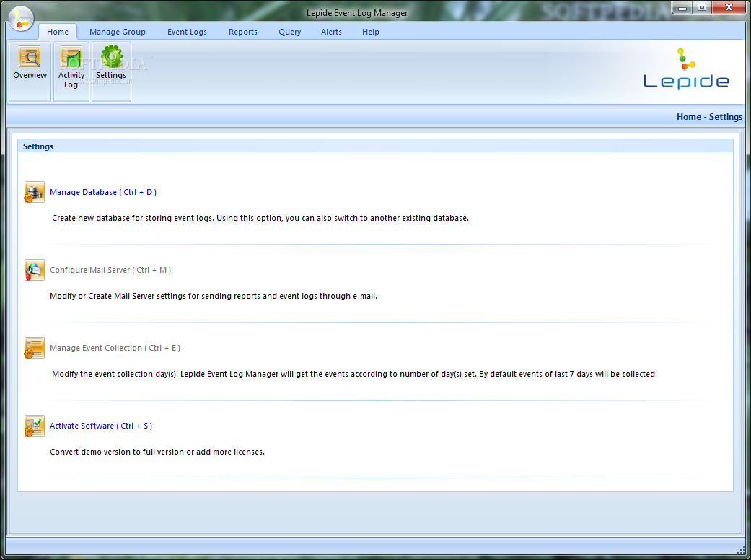Open the Activity Log toolbar icon

(71, 71)
